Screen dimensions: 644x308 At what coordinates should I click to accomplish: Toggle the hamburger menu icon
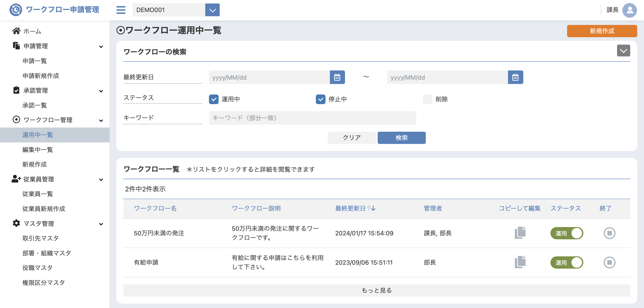point(121,10)
